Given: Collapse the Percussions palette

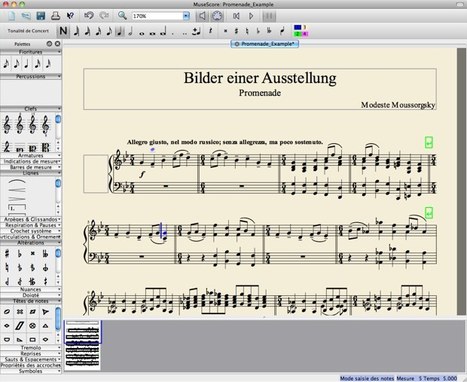Looking at the screenshot, I should coord(31,76).
